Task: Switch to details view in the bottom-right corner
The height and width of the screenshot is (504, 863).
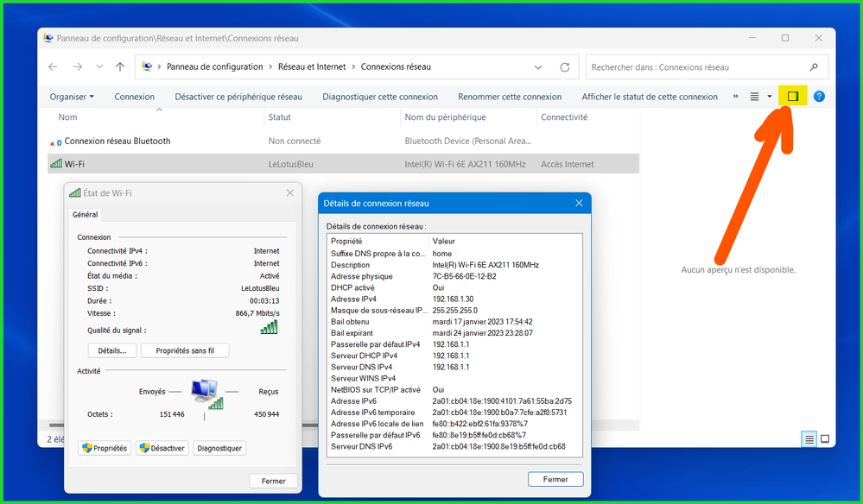Action: [809, 439]
